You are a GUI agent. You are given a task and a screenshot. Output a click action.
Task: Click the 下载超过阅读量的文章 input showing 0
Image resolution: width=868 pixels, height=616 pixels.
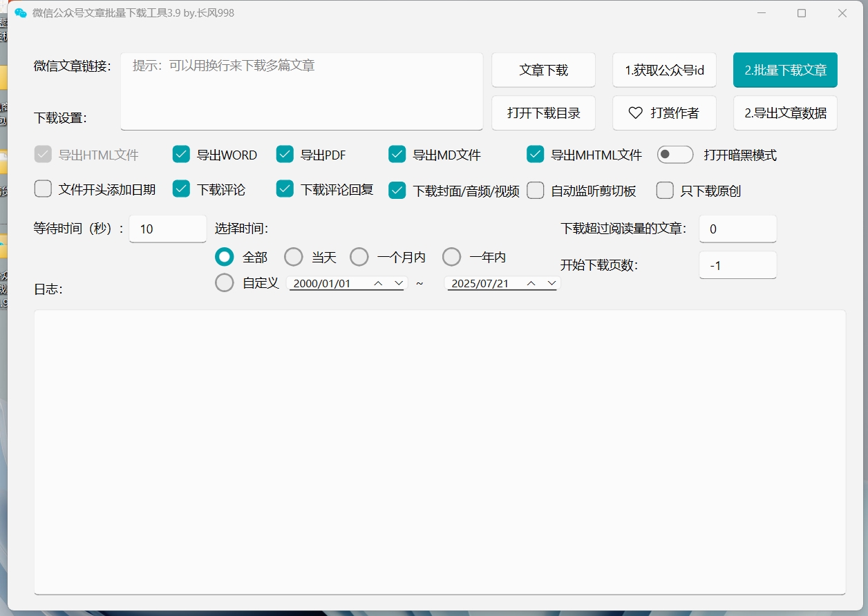[x=738, y=229]
